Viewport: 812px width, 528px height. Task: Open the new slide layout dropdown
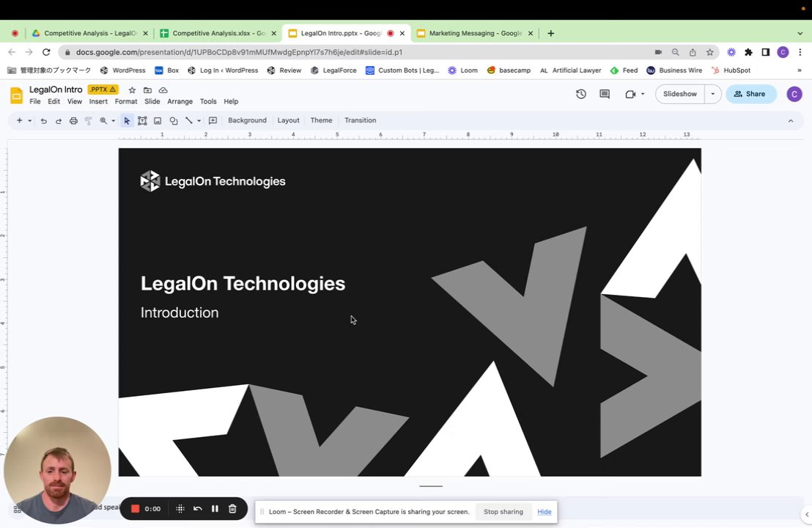[x=29, y=121]
